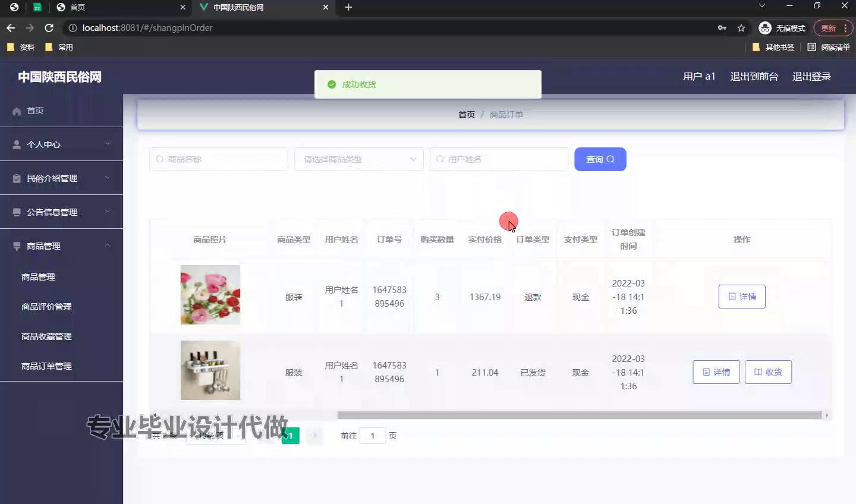The image size is (856, 504).
Task: Click the bookmark star icon
Action: (x=741, y=28)
